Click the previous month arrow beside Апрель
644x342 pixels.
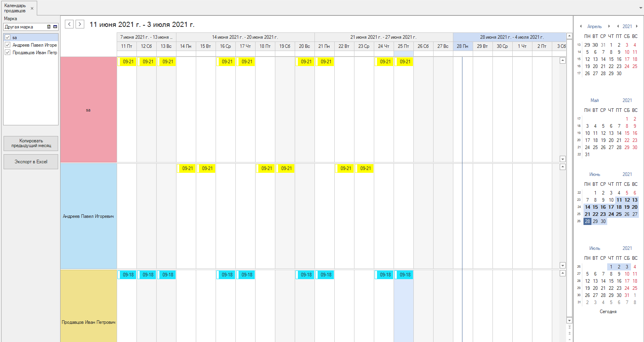tap(580, 26)
